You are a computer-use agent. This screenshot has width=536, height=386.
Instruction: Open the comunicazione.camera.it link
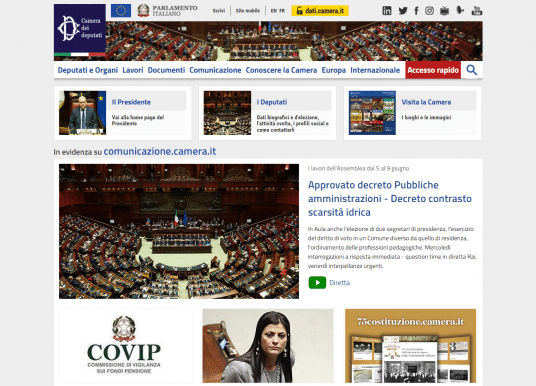click(160, 151)
